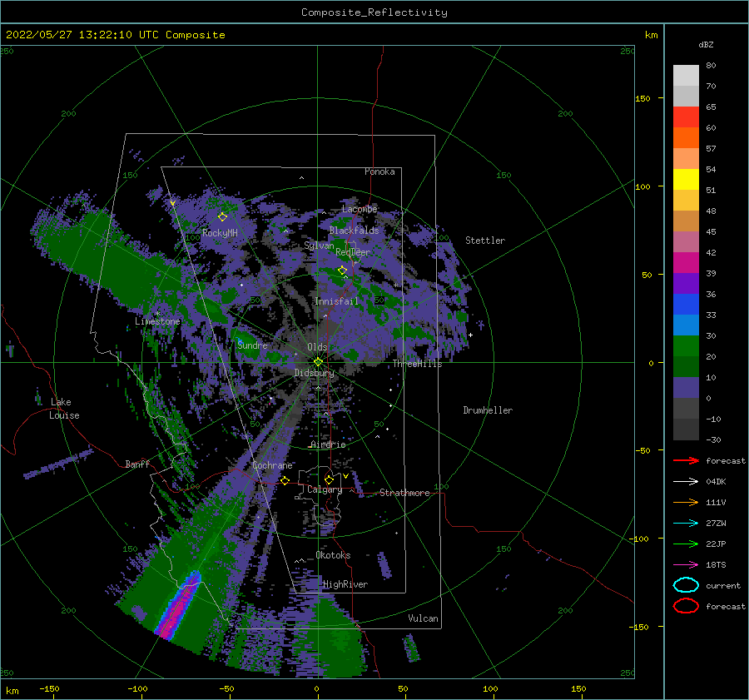Click the ThreeHills city label
The width and height of the screenshot is (749, 700).
click(x=417, y=364)
